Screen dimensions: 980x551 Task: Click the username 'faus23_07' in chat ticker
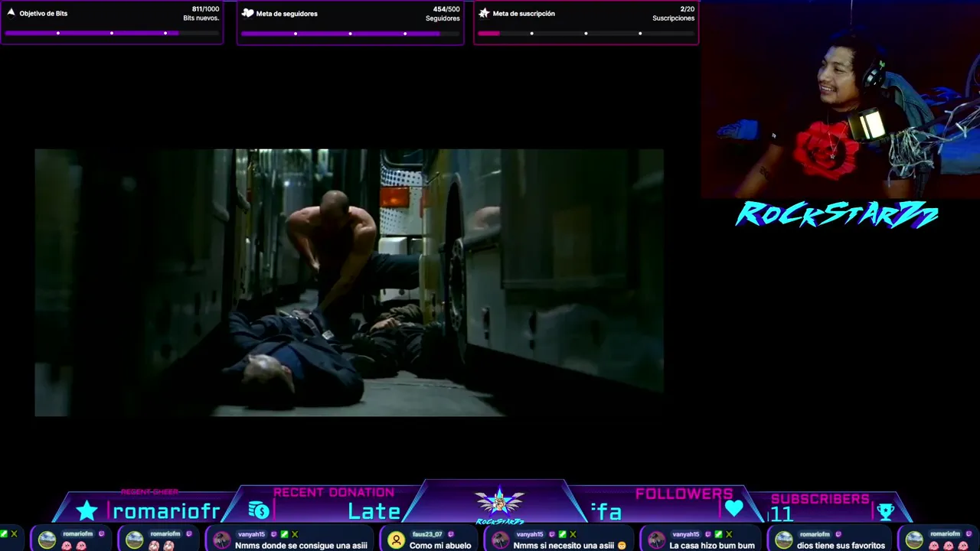pyautogui.click(x=427, y=534)
